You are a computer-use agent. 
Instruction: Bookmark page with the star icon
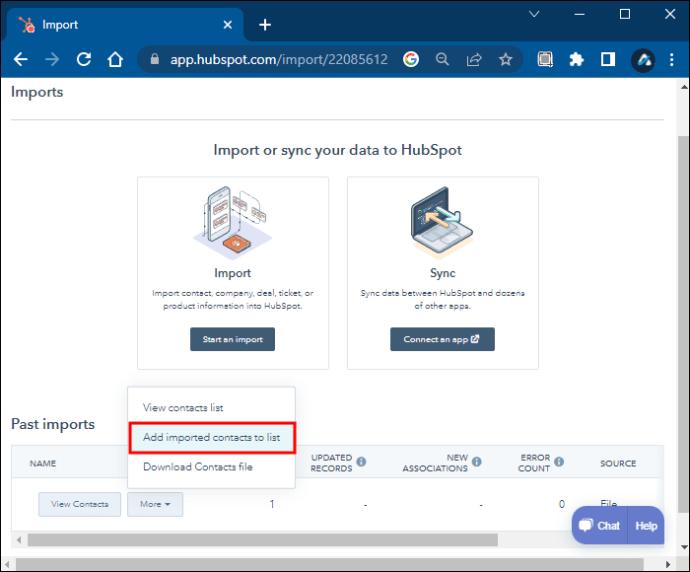[x=506, y=59]
